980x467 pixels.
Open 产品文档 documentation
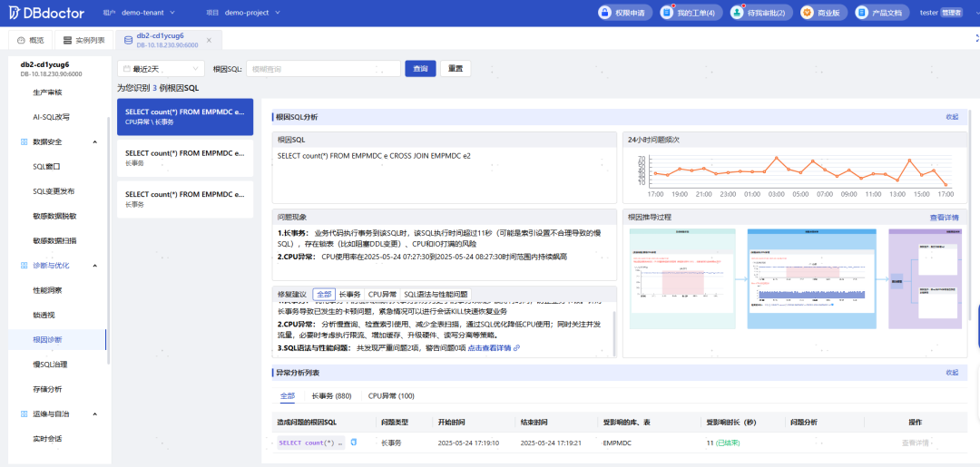(x=883, y=13)
